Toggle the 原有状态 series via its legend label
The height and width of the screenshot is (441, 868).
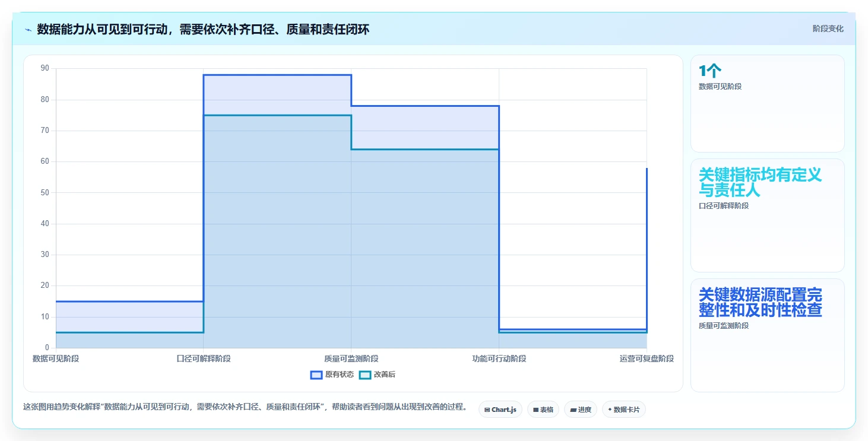340,375
